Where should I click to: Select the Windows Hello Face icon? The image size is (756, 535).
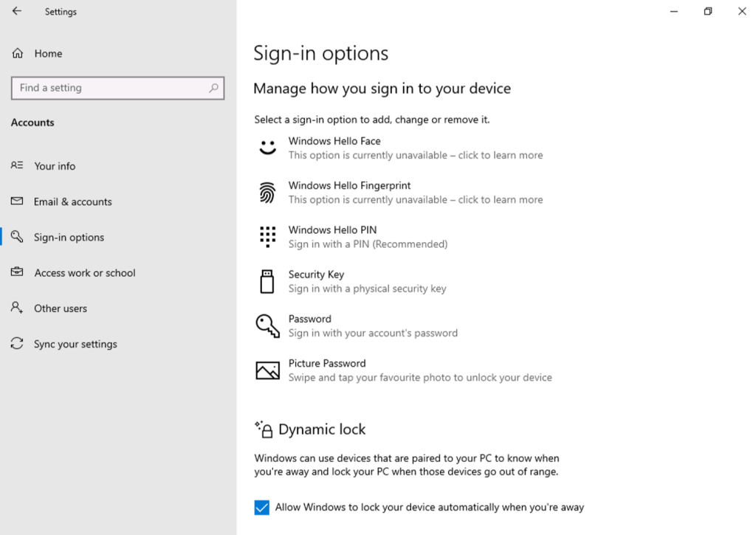coord(267,147)
